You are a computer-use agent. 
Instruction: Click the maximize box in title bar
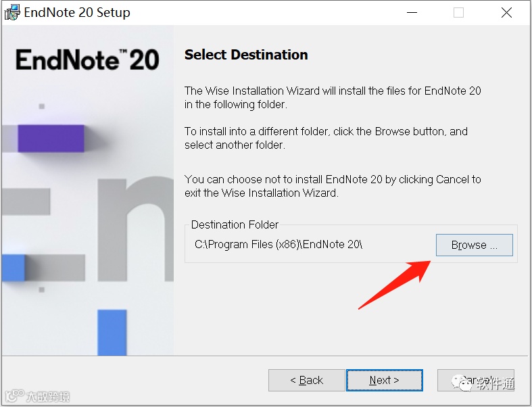pyautogui.click(x=459, y=13)
